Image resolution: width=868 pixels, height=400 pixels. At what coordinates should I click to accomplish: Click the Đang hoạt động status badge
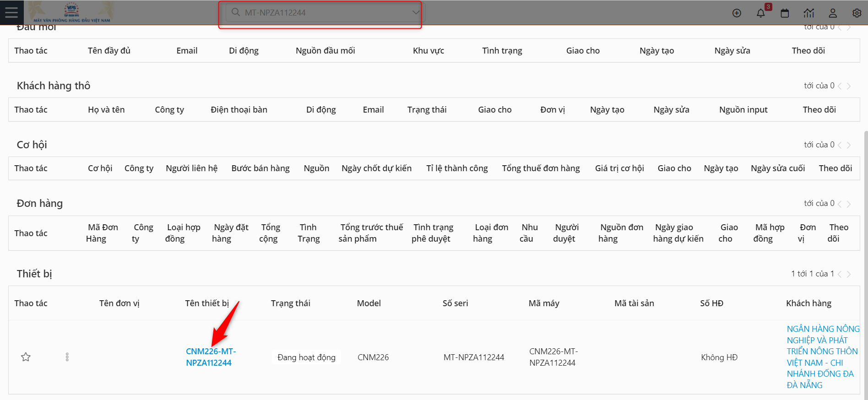[306, 357]
